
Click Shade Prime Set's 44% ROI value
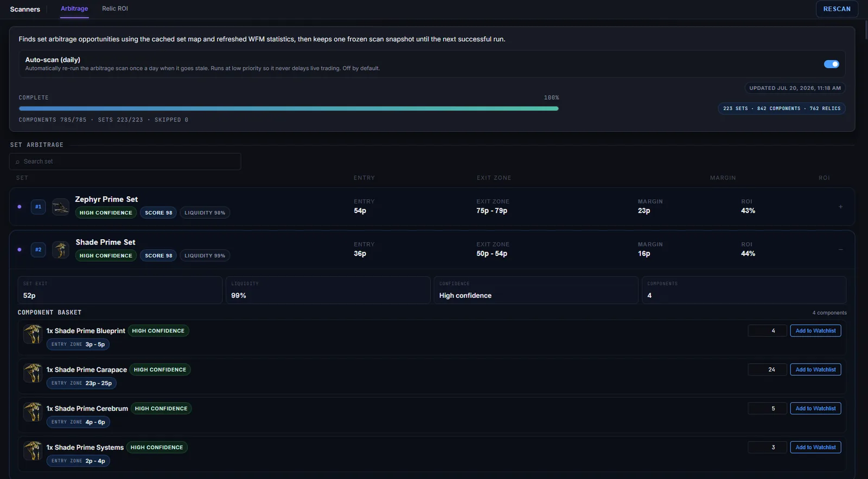748,253
